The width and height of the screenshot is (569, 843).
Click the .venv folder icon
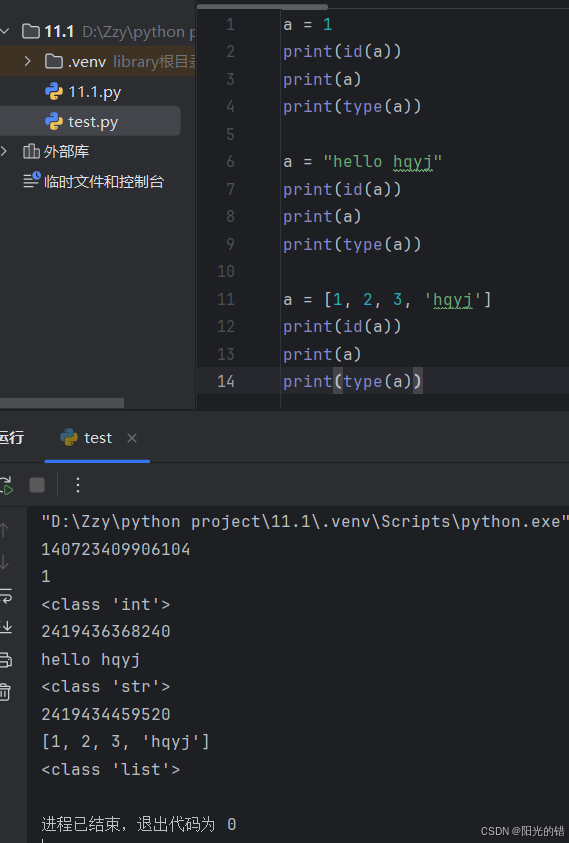53,61
